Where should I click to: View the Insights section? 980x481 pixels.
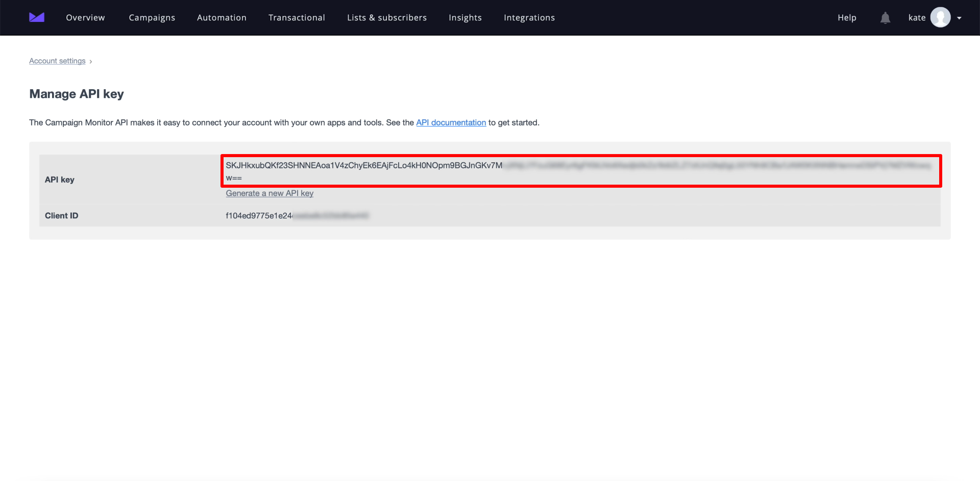tap(465, 17)
